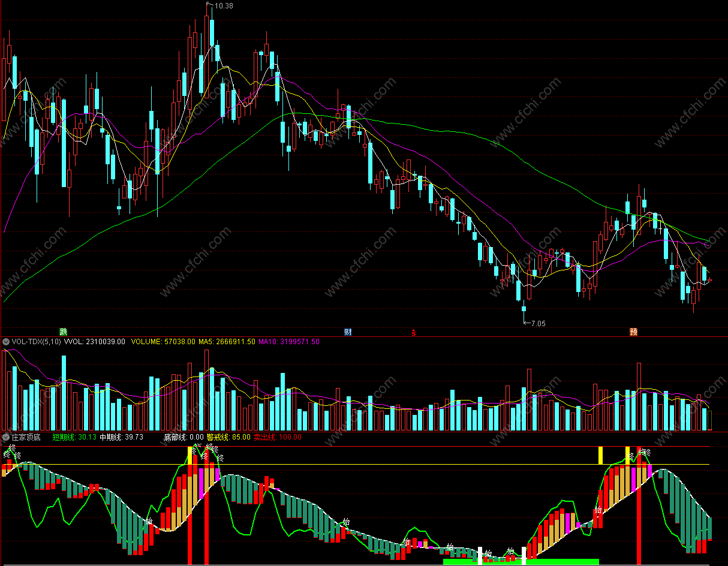Click the 10.38 high price label

tap(223, 5)
